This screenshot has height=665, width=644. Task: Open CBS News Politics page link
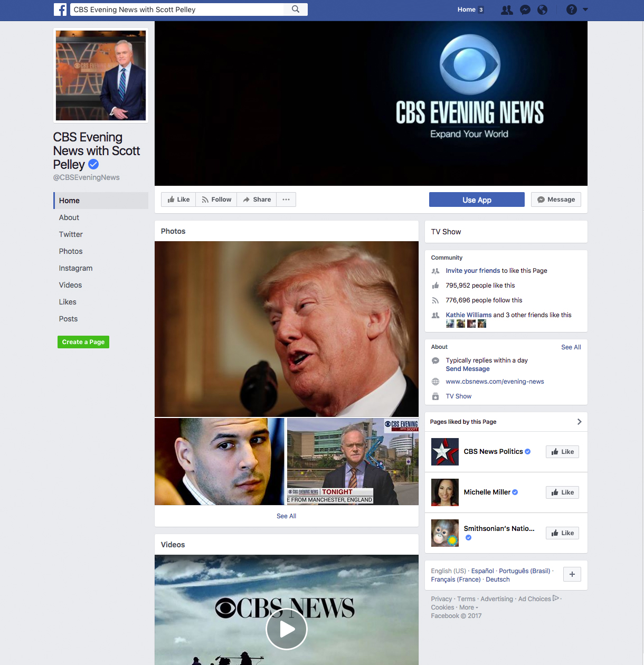point(493,452)
